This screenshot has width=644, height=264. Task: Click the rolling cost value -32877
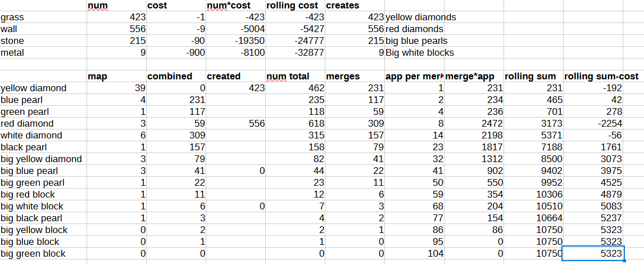coord(295,53)
